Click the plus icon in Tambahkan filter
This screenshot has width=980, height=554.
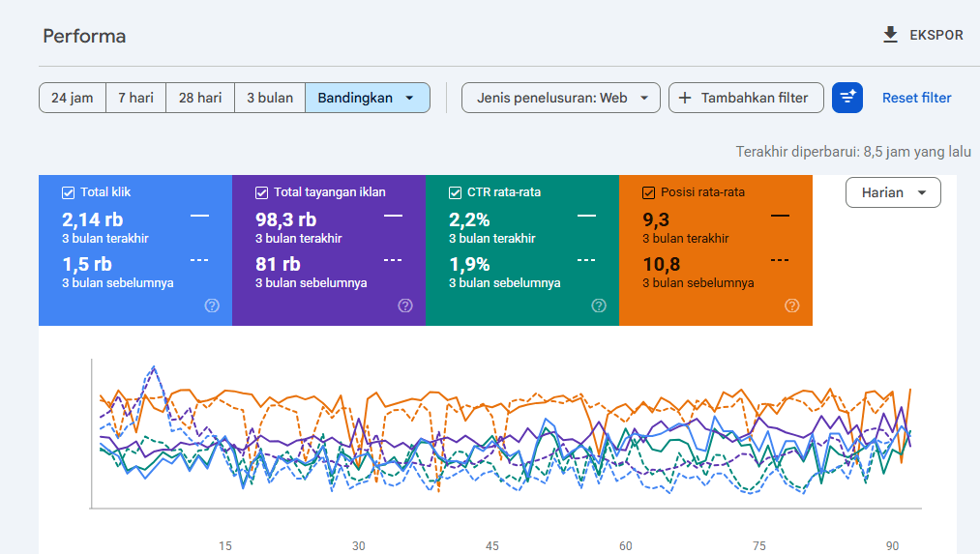(x=685, y=98)
